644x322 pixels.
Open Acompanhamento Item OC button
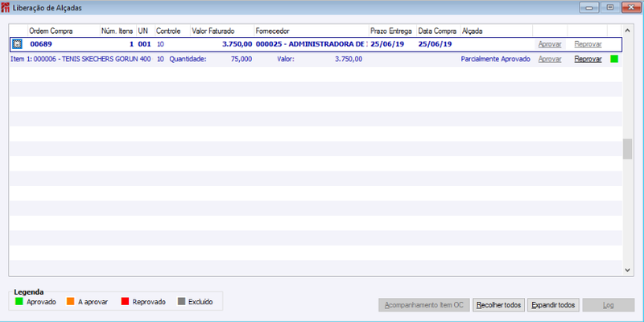click(424, 305)
